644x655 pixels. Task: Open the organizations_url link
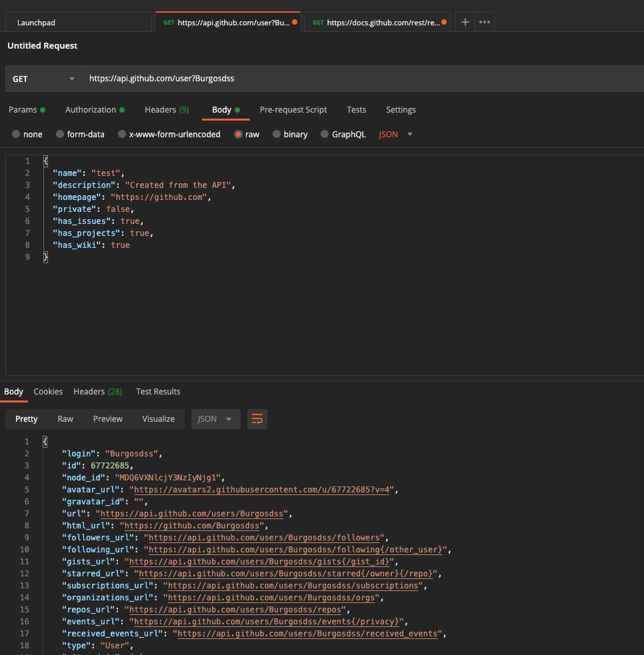coord(271,598)
